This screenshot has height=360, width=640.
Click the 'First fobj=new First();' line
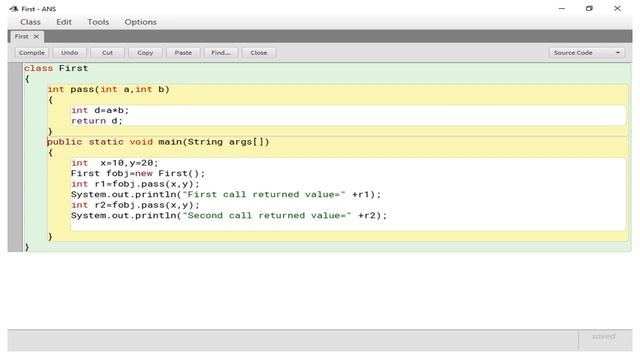click(138, 173)
